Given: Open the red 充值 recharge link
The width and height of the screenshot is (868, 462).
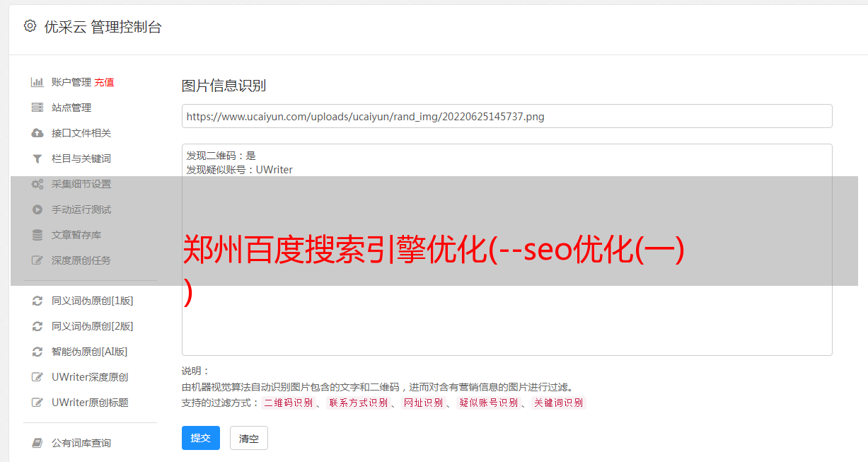Looking at the screenshot, I should [104, 82].
